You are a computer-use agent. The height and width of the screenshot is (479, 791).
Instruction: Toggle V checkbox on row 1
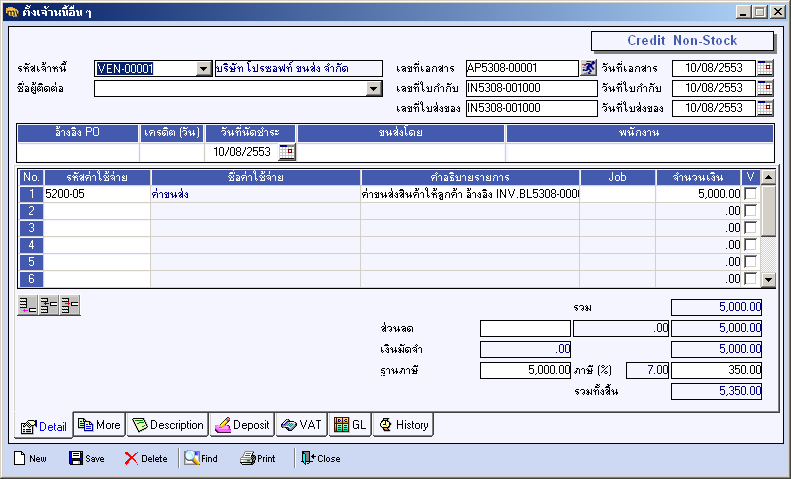click(750, 194)
